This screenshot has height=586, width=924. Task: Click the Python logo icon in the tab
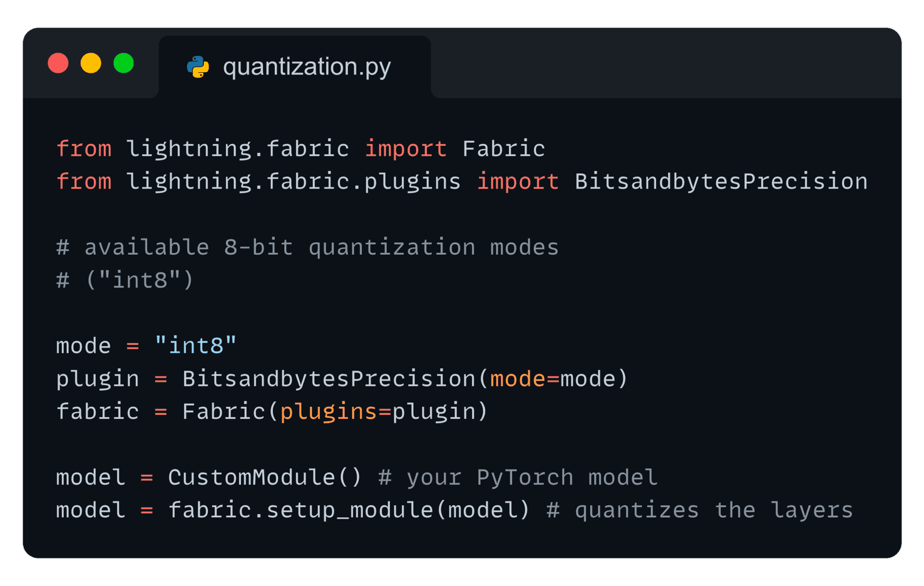[x=198, y=67]
